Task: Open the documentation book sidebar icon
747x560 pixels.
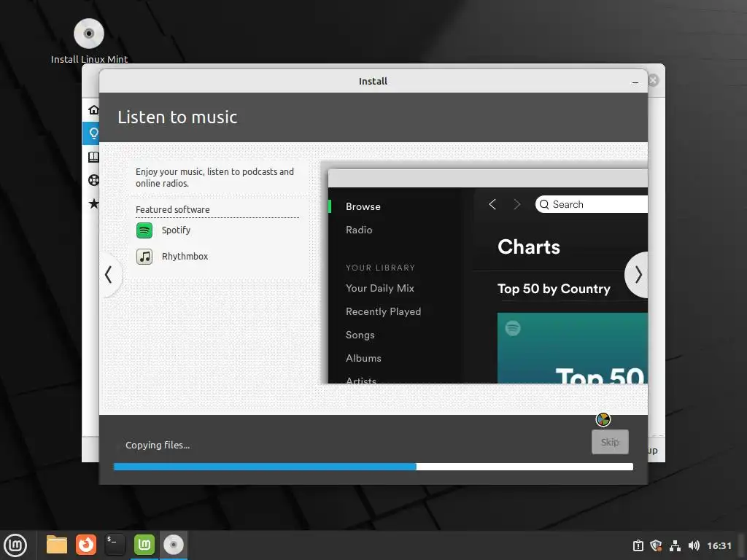Action: (93, 157)
